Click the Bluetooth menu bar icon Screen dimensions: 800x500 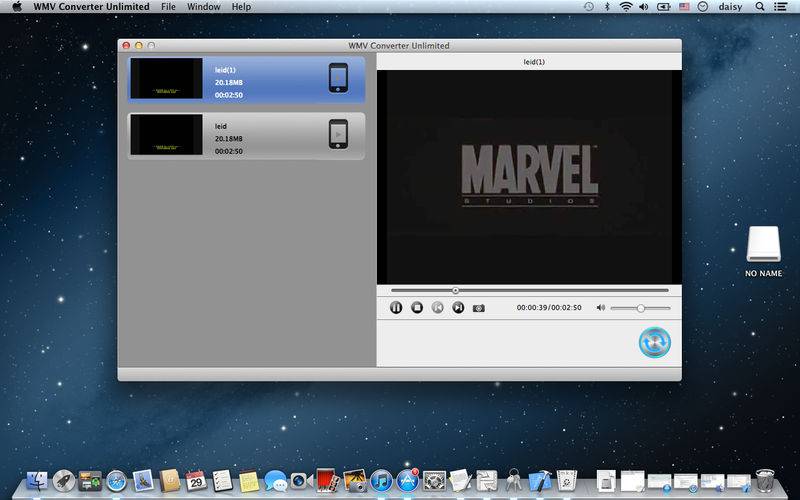(607, 7)
